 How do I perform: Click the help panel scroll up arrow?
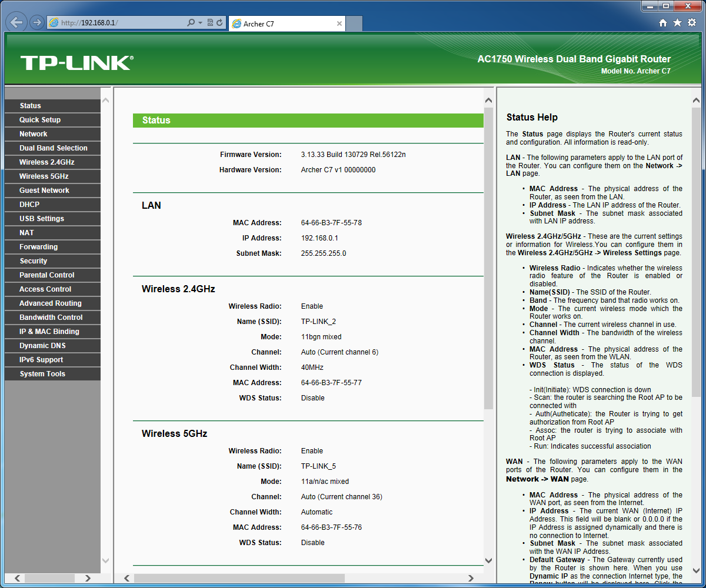point(697,101)
